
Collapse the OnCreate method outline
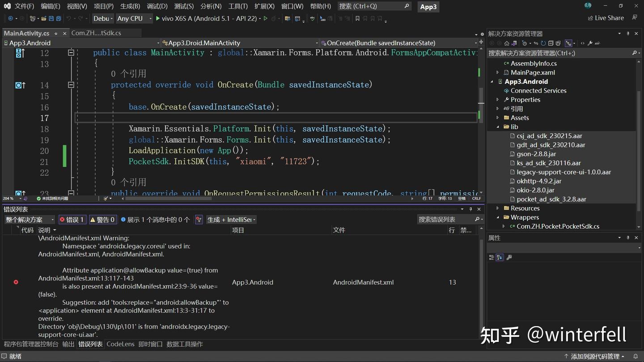pyautogui.click(x=71, y=85)
